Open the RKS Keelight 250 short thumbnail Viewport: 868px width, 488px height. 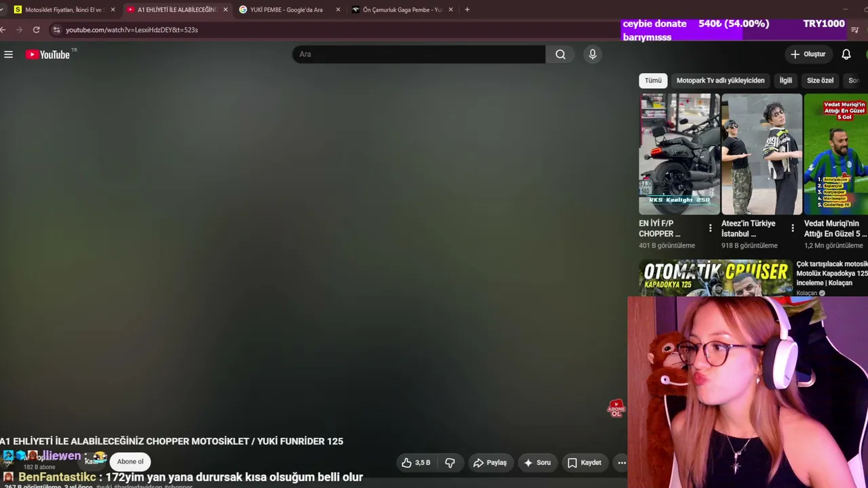click(x=679, y=154)
